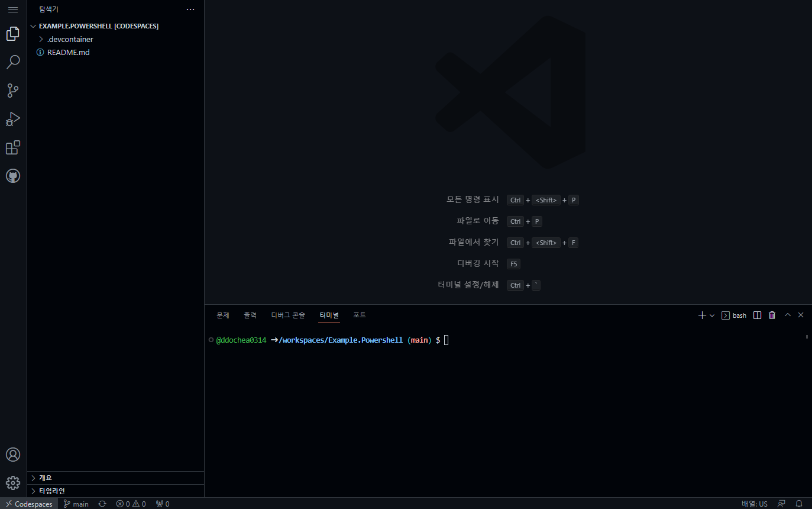Viewport: 812px width, 509px height.
Task: Click the 터미널 설정/해제 hint text
Action: coord(468,285)
